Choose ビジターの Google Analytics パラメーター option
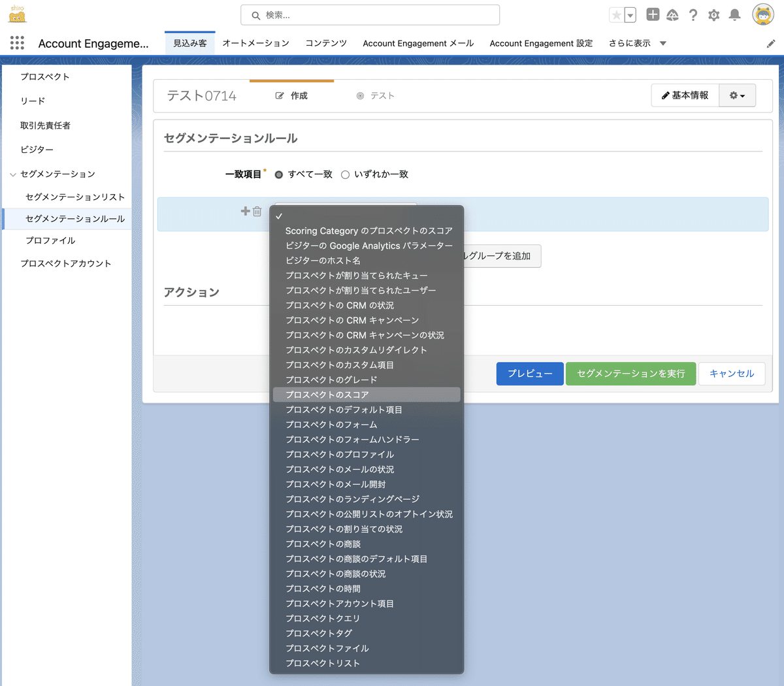 click(367, 246)
